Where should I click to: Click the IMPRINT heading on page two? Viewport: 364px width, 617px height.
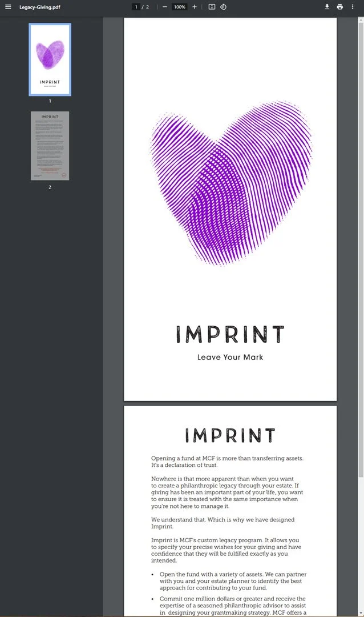[230, 435]
